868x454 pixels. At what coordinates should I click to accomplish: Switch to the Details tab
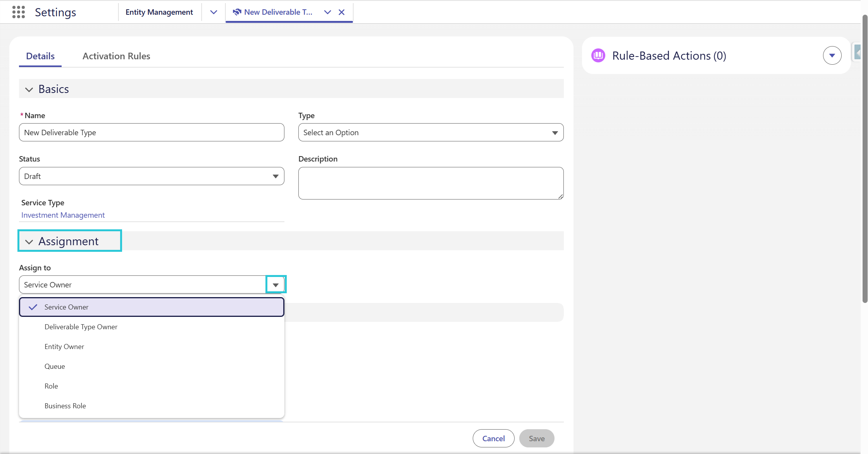click(40, 56)
